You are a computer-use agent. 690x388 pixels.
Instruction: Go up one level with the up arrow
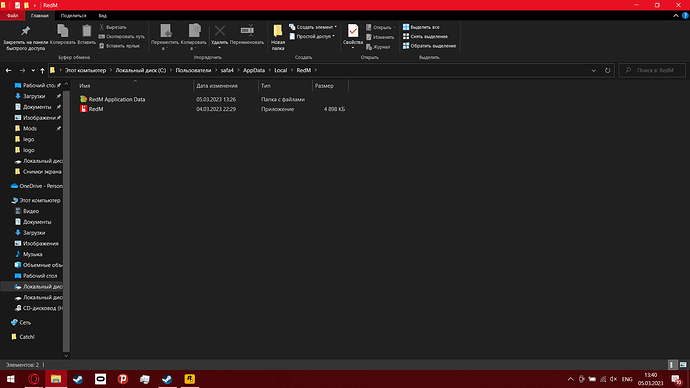[x=42, y=70]
